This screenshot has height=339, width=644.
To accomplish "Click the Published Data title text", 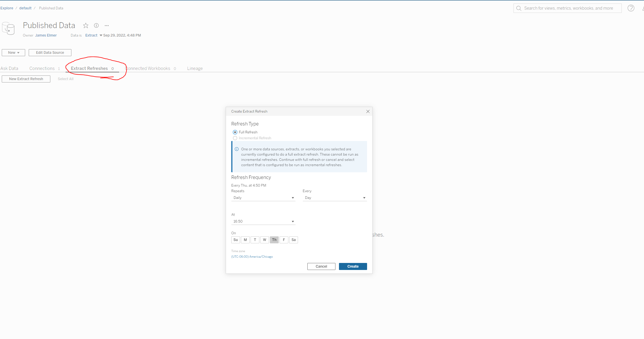I will click(49, 25).
